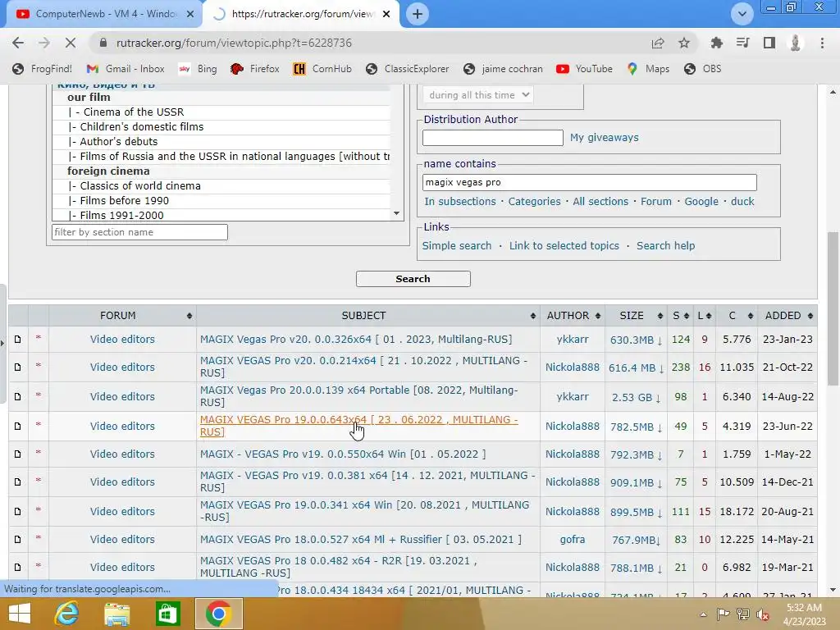This screenshot has width=840, height=630.
Task: Click the Distribution Author input field
Action: [492, 138]
